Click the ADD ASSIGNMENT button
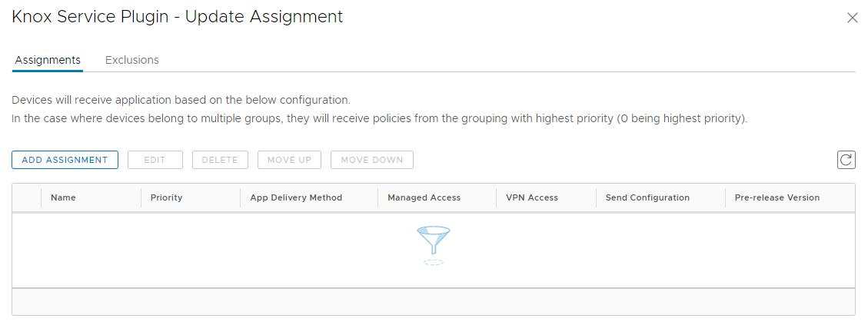The width and height of the screenshot is (868, 325). click(x=65, y=160)
